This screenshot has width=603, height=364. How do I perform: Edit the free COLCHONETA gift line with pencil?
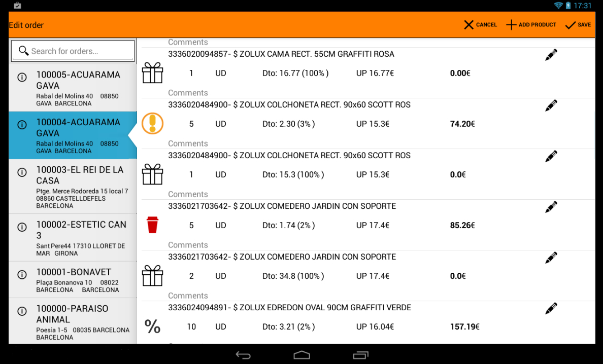pyautogui.click(x=551, y=156)
